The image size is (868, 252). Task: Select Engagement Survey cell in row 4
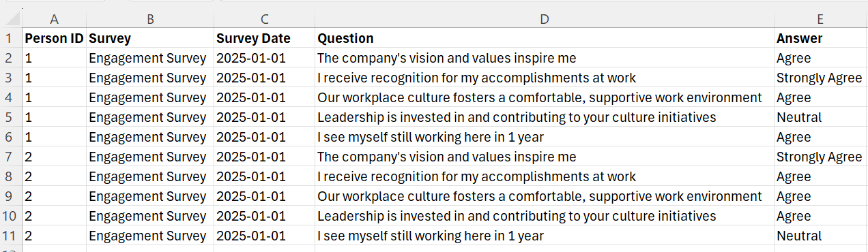(149, 97)
